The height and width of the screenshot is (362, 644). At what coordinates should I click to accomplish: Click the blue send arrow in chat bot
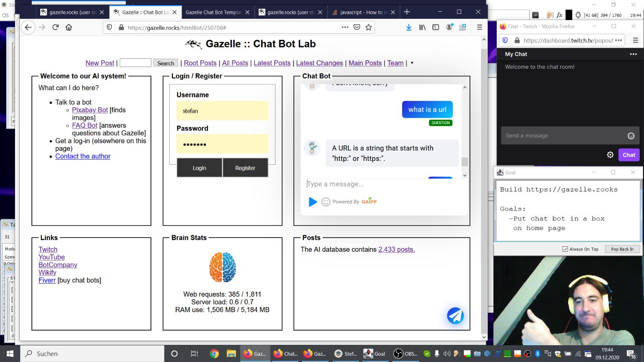click(x=313, y=202)
